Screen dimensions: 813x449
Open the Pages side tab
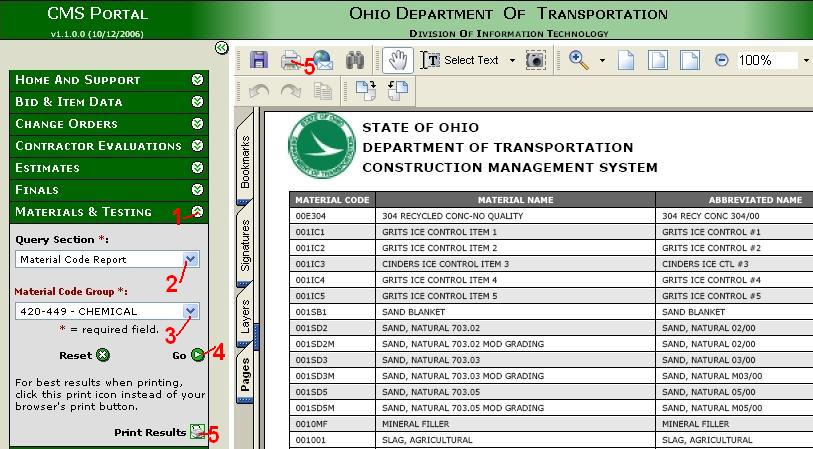tap(245, 374)
